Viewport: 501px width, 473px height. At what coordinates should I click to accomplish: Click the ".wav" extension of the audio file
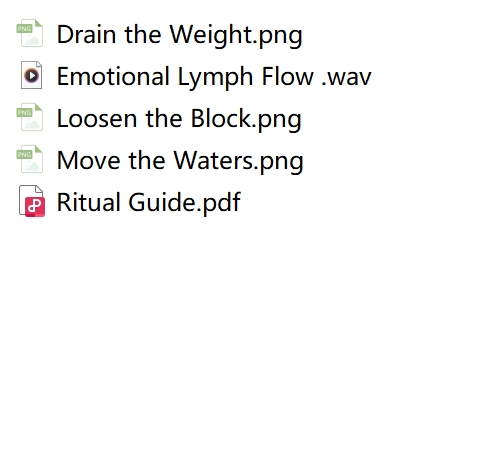pyautogui.click(x=347, y=77)
